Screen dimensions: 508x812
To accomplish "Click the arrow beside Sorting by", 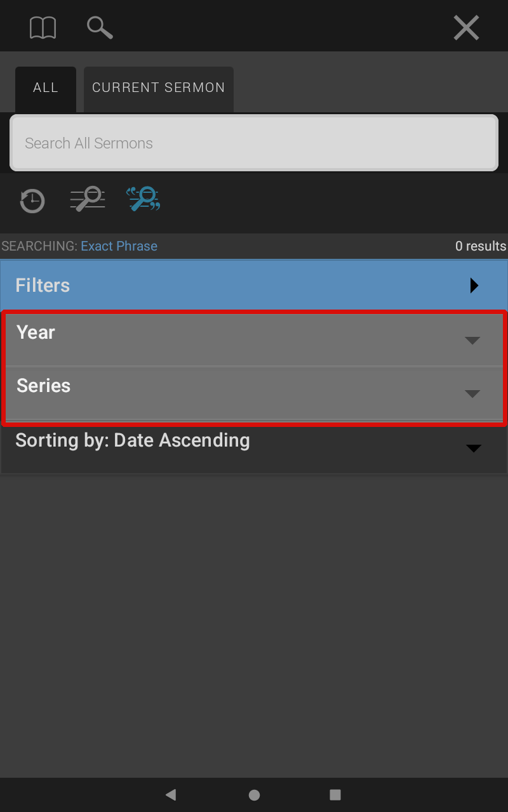I will pos(474,449).
